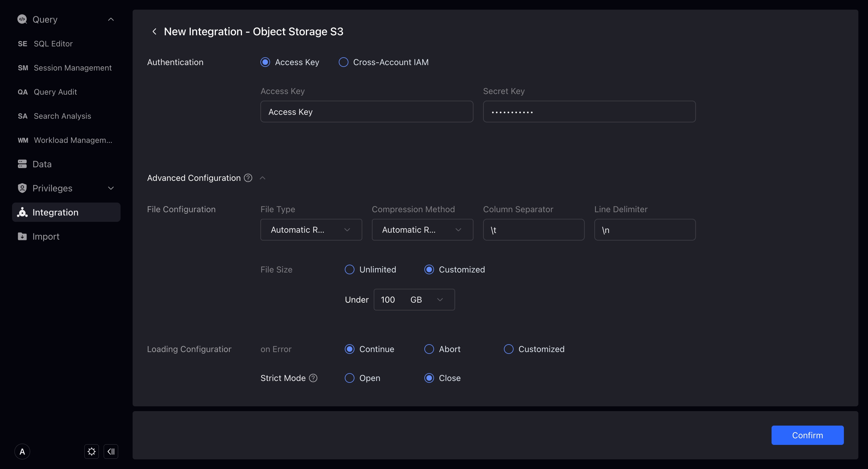Open Workload Management

point(73,140)
